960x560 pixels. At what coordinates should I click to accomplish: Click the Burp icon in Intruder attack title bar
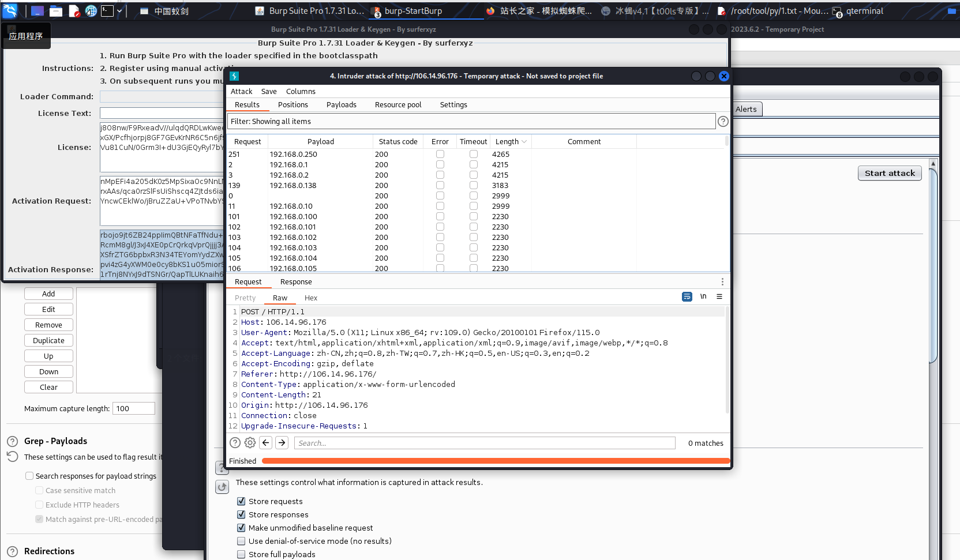234,76
